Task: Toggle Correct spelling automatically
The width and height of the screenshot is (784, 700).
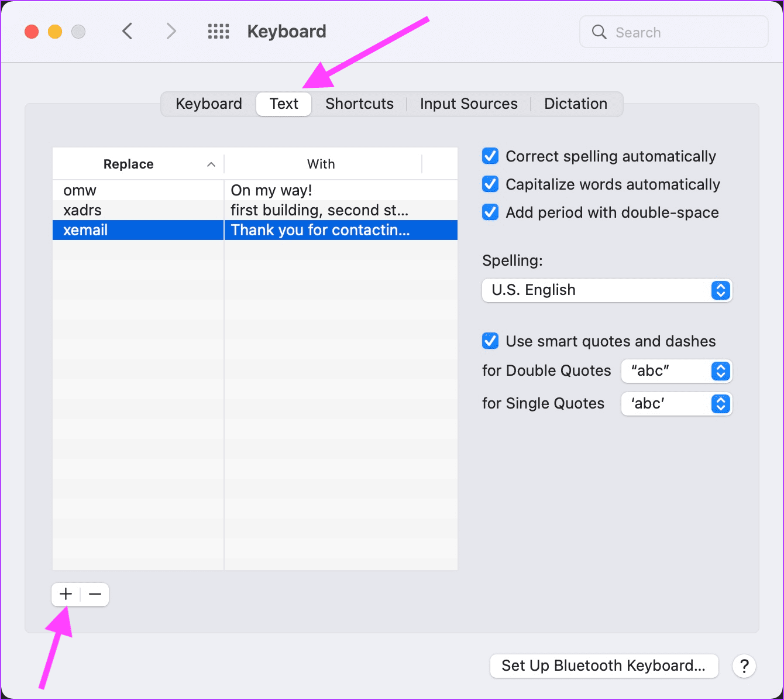Action: click(x=490, y=156)
